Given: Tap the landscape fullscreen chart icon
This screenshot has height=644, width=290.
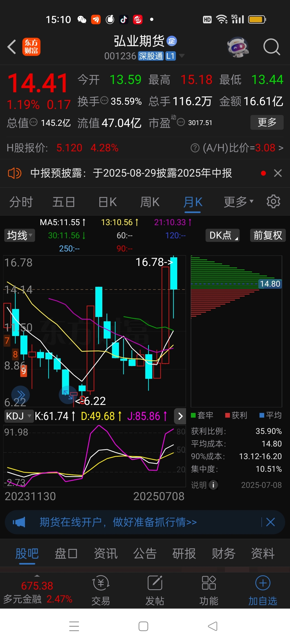Looking at the screenshot, I should click(68, 394).
